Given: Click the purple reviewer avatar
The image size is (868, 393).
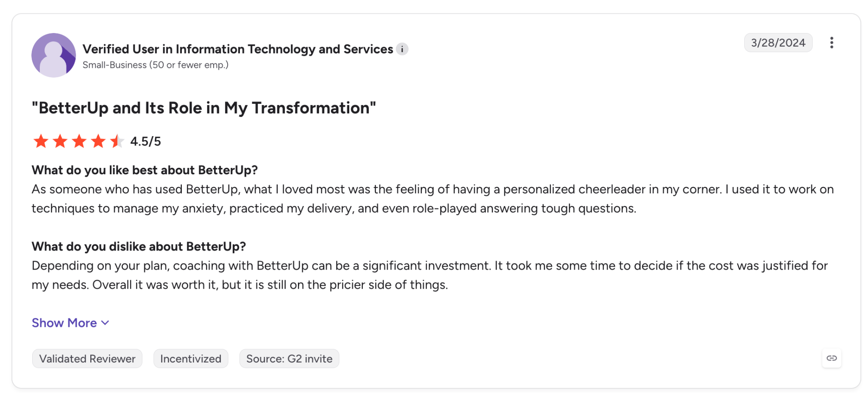Looking at the screenshot, I should point(54,55).
